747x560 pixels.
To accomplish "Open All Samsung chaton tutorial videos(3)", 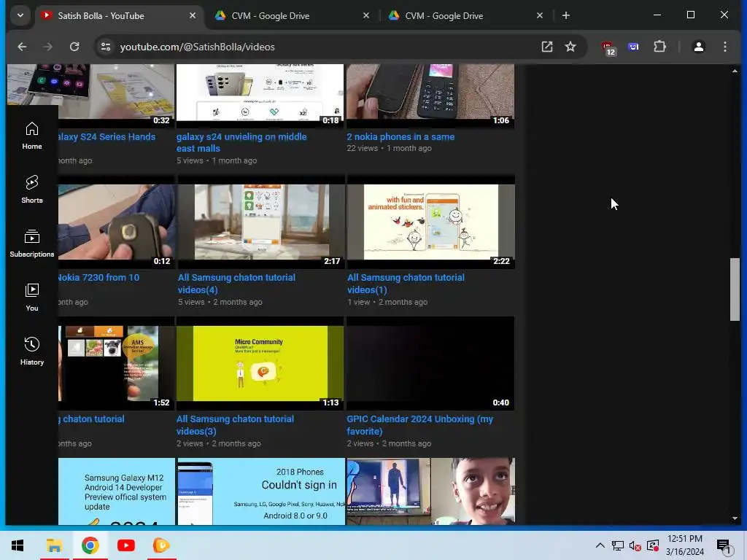I will [235, 425].
